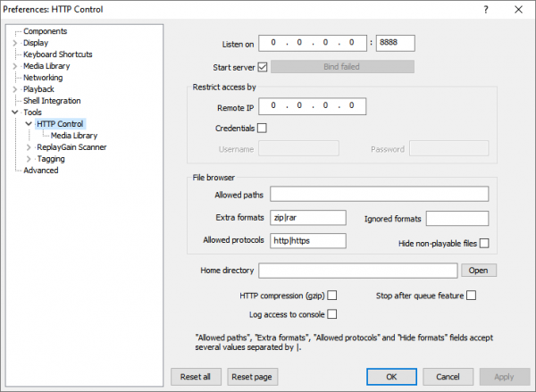
Task: Click the help question mark icon
Action: click(x=485, y=9)
